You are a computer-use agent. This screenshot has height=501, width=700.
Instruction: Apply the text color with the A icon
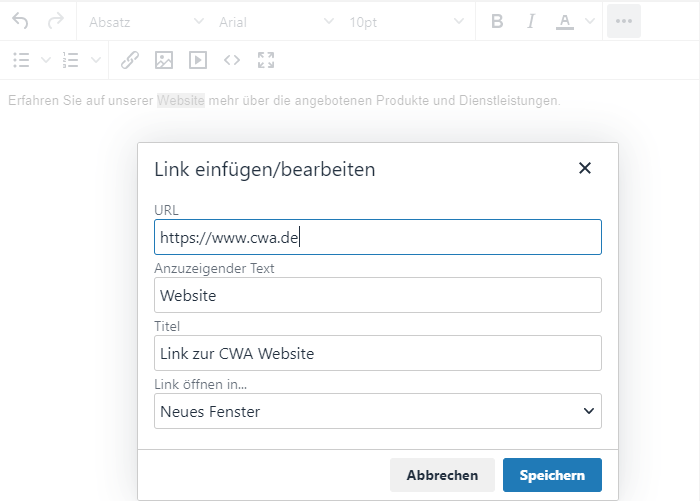564,21
